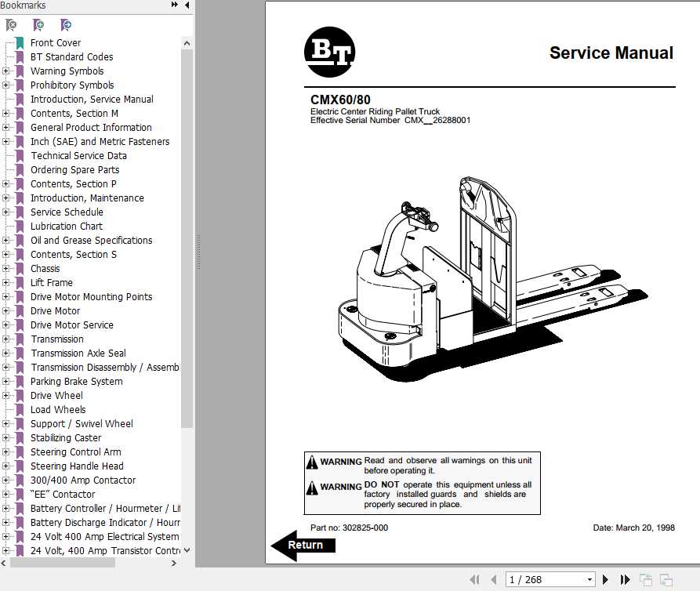Expand the Warning Symbols bookmark
The height and width of the screenshot is (591, 700).
click(x=5, y=71)
